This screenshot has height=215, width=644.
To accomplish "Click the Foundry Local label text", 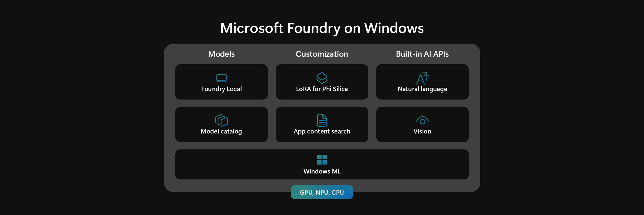I will point(222,89).
